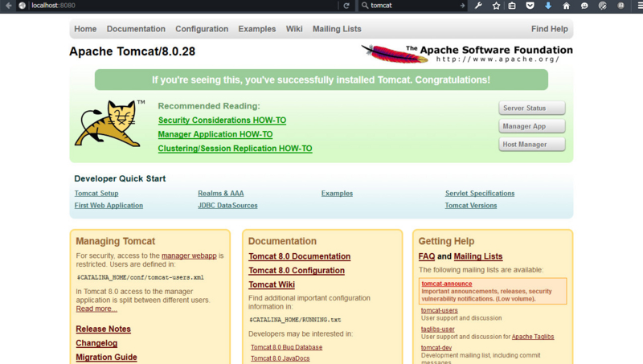
Task: Open the Realms & AAA link
Action: coord(220,194)
